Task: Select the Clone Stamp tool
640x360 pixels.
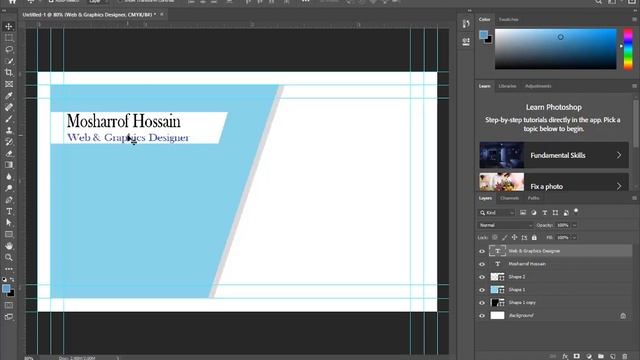Action: pos(9,131)
